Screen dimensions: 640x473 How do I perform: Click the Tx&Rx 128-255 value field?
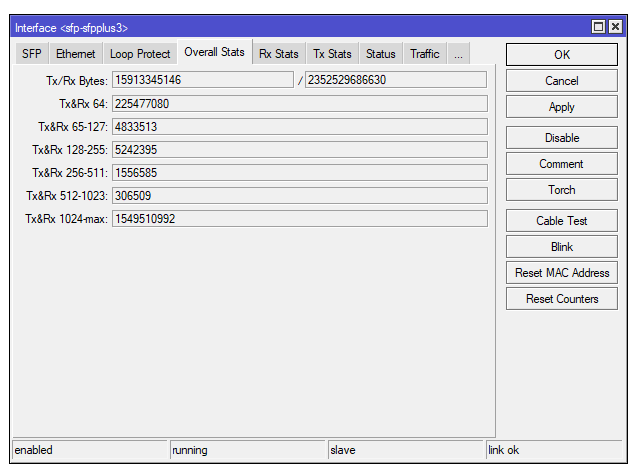(300, 150)
